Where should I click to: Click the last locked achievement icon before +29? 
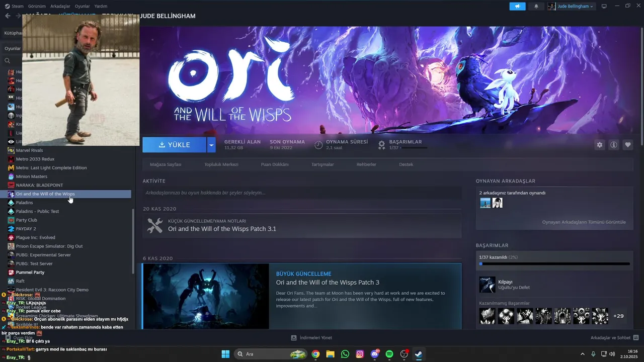pyautogui.click(x=600, y=316)
